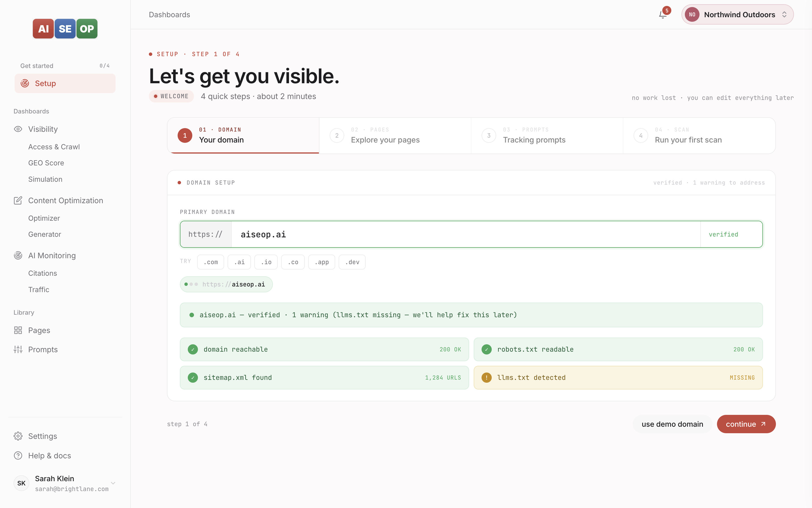Try the .ai suffix chip

(239, 262)
